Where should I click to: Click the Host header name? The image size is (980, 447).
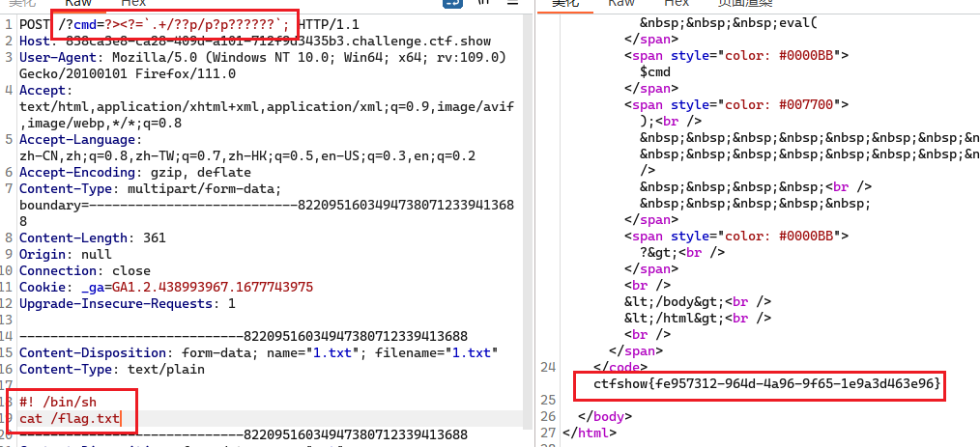tap(35, 42)
